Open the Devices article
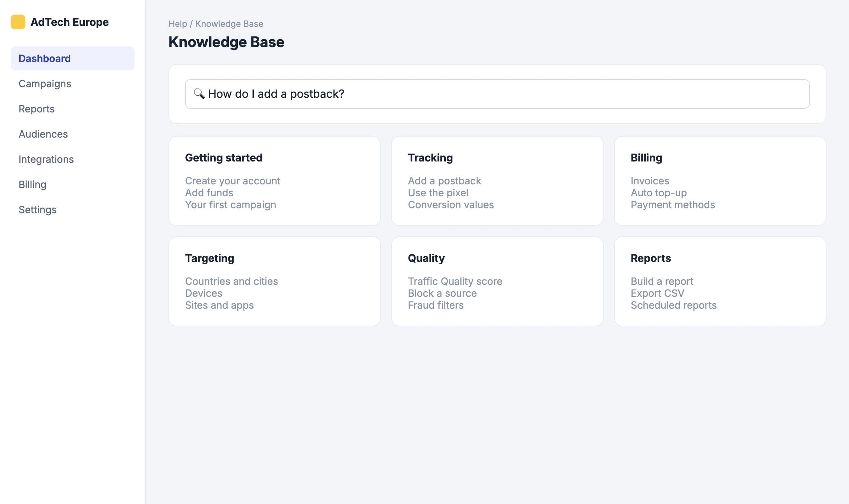Image resolution: width=849 pixels, height=504 pixels. (x=204, y=293)
